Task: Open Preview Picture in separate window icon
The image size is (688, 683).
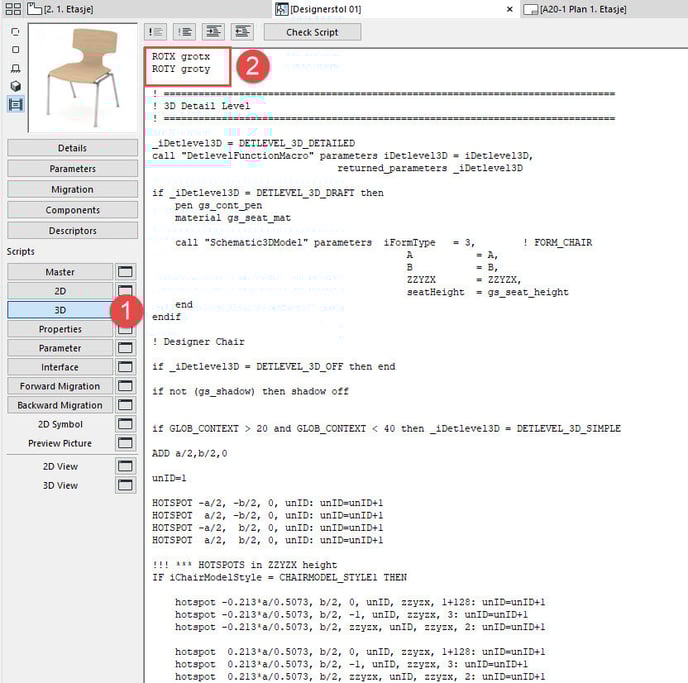Action: point(125,443)
